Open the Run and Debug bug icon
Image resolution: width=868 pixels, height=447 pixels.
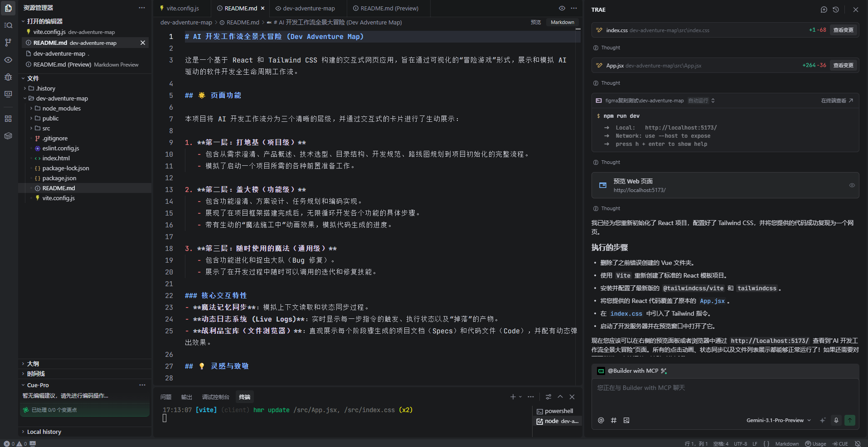(x=8, y=77)
